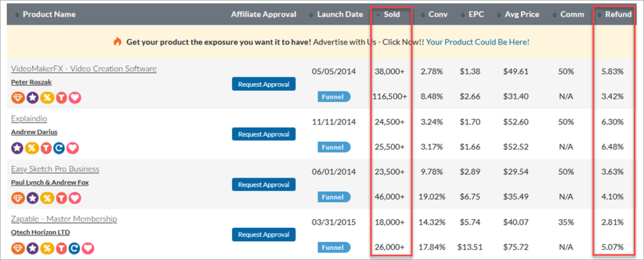Click the diamond icon under VideoMakerFX
Screen dimensions: 644x260
(18, 97)
